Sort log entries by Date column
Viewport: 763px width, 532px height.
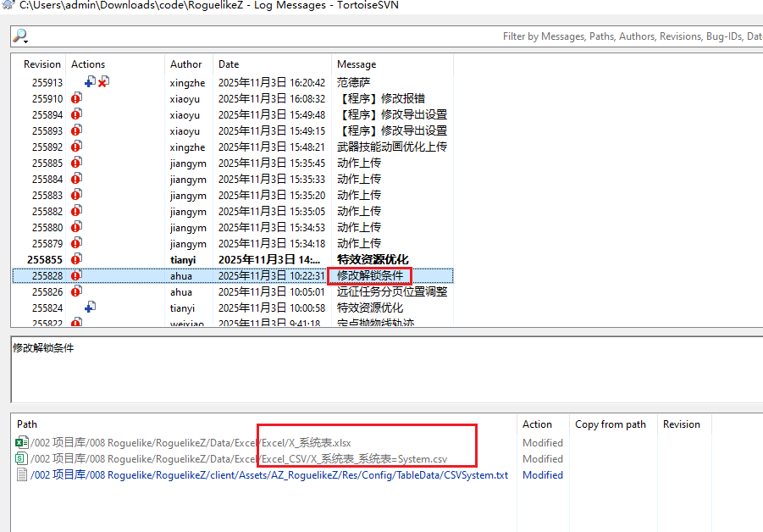pos(229,64)
